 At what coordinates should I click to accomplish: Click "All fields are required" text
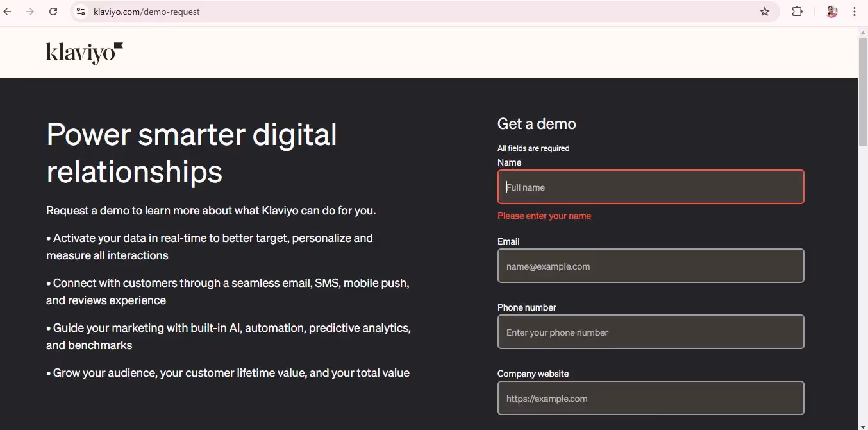533,148
